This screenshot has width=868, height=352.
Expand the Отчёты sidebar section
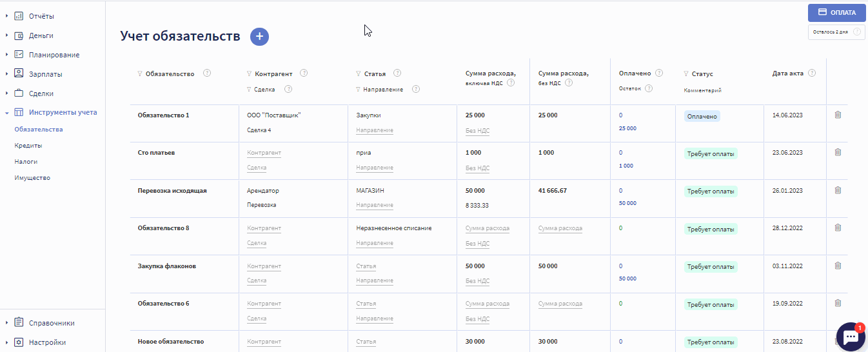click(6, 16)
